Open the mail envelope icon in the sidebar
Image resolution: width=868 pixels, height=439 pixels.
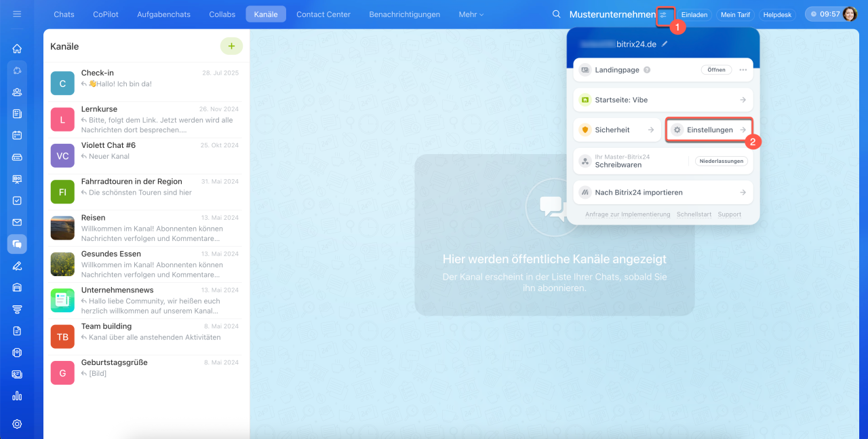click(17, 222)
